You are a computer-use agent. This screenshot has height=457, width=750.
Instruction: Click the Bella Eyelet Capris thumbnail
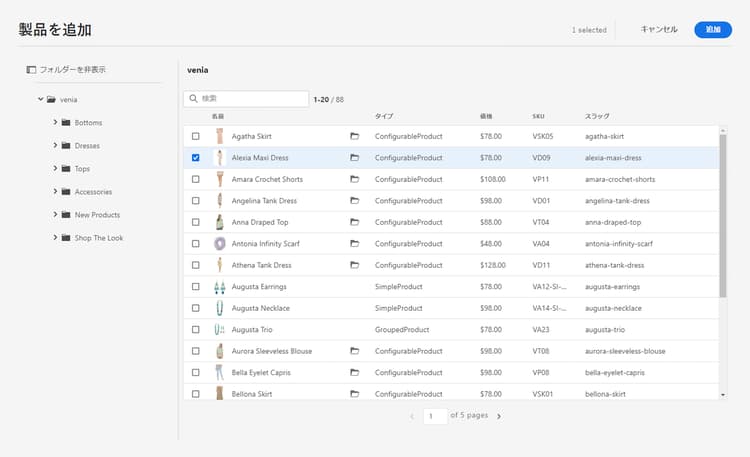[x=220, y=372]
